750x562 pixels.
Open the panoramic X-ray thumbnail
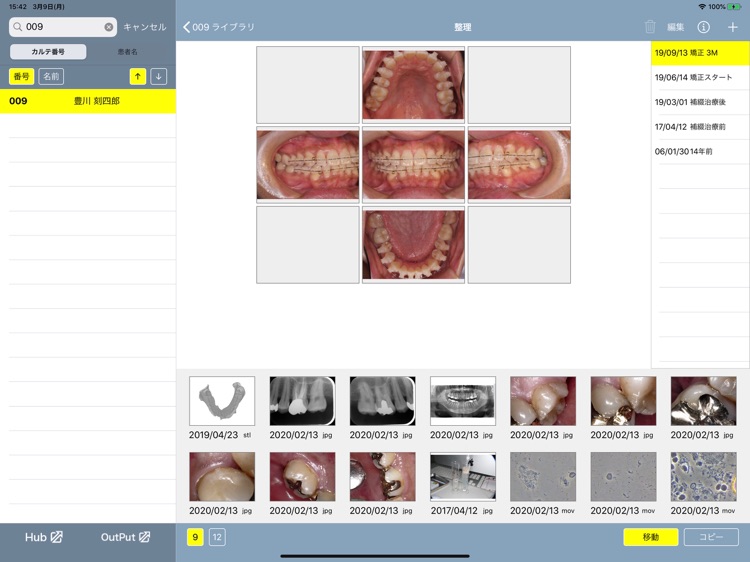[463, 401]
